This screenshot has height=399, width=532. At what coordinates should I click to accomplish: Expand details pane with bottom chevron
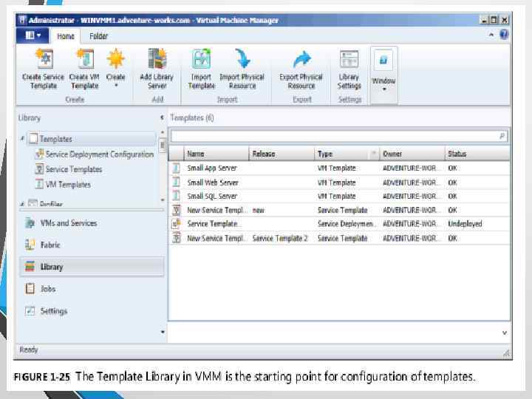coord(505,332)
